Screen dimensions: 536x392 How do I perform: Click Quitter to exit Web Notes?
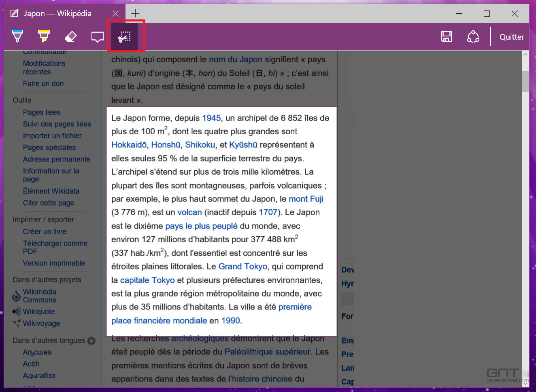tap(511, 36)
